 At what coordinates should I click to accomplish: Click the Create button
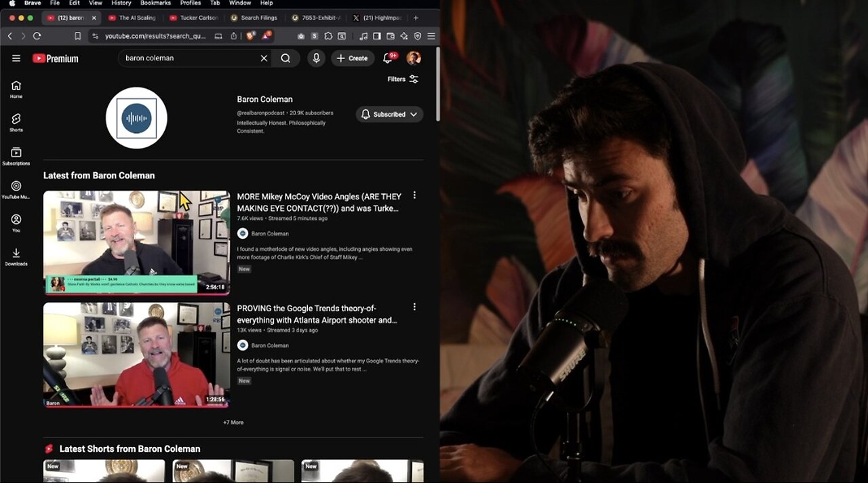[x=353, y=58]
